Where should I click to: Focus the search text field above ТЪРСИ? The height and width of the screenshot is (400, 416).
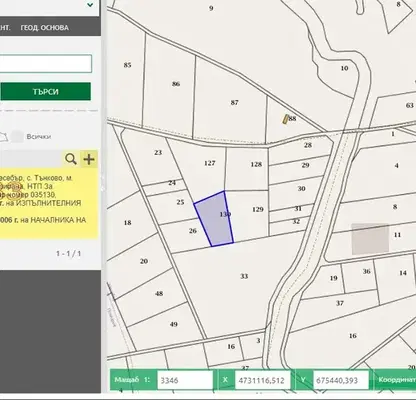click(46, 63)
